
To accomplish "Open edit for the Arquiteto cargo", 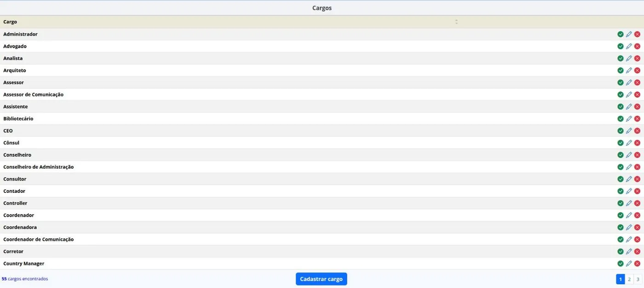I will click(x=629, y=70).
